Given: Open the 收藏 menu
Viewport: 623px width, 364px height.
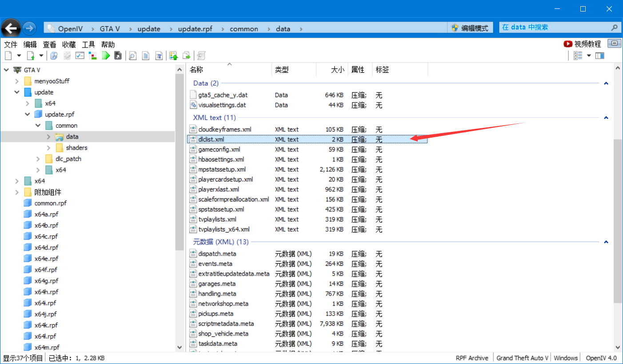Looking at the screenshot, I should tap(69, 44).
